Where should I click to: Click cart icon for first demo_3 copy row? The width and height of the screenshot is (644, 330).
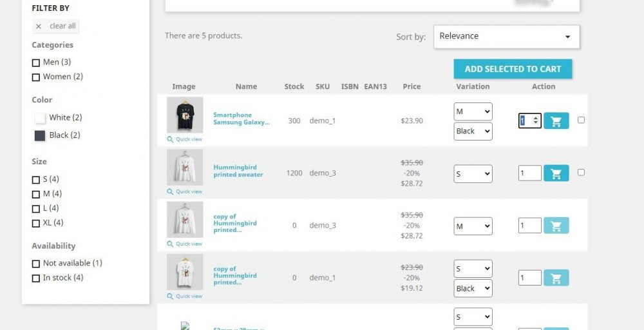(556, 226)
